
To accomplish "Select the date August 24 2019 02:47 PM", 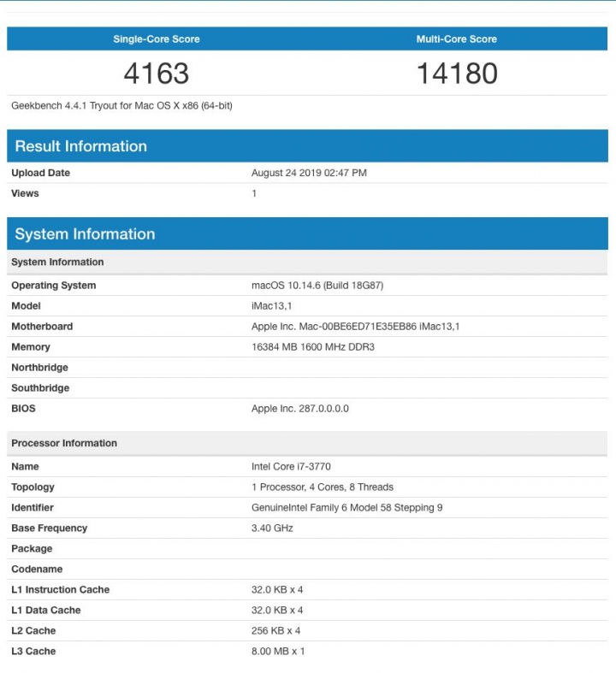I will [309, 173].
